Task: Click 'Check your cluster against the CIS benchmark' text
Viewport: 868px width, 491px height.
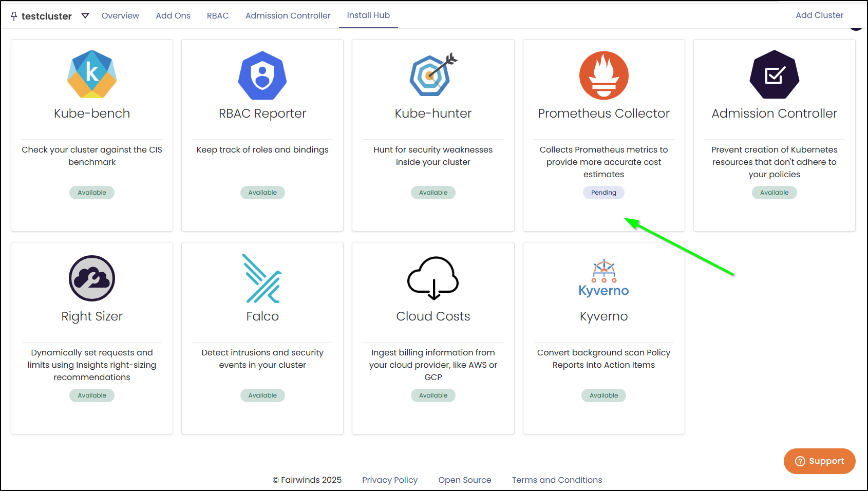Action: pyautogui.click(x=92, y=156)
